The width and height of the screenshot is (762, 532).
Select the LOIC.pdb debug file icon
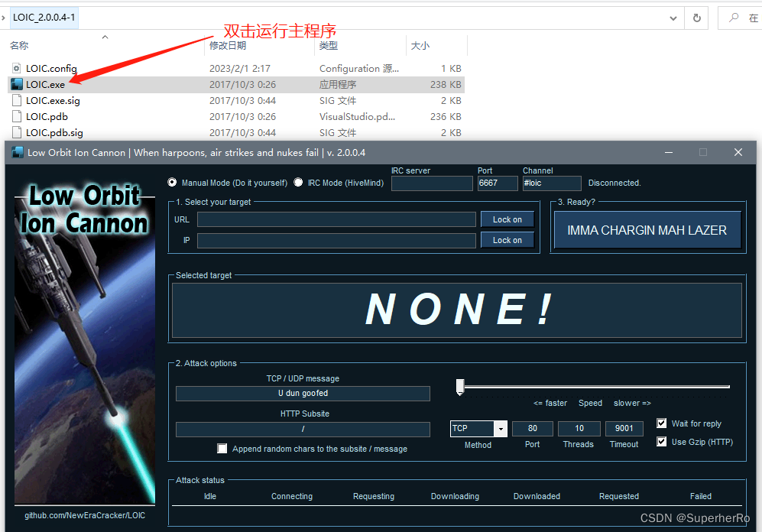tap(17, 116)
